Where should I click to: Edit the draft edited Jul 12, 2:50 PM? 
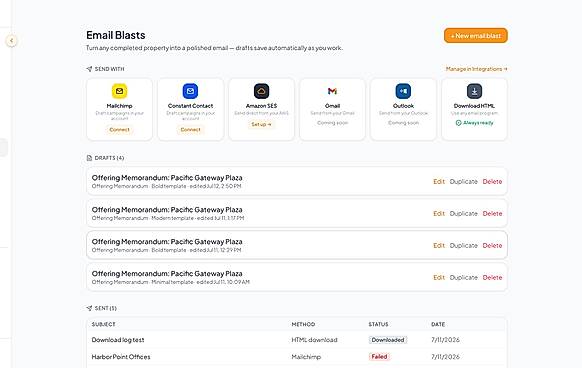coord(439,182)
